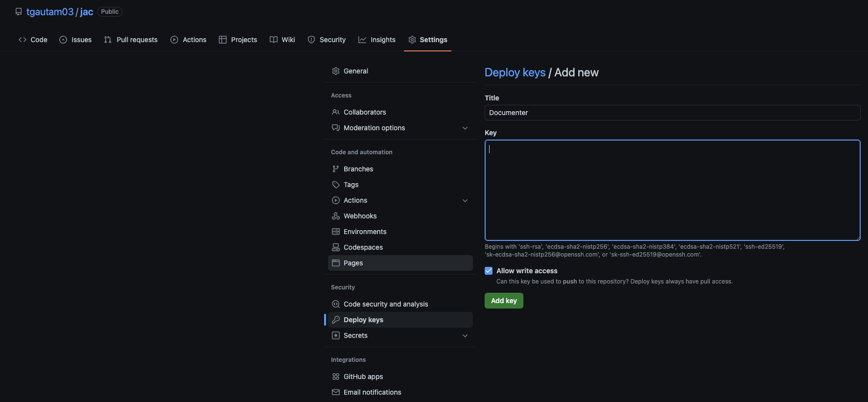The image size is (868, 402).
Task: Open the Insights tab
Action: point(377,40)
